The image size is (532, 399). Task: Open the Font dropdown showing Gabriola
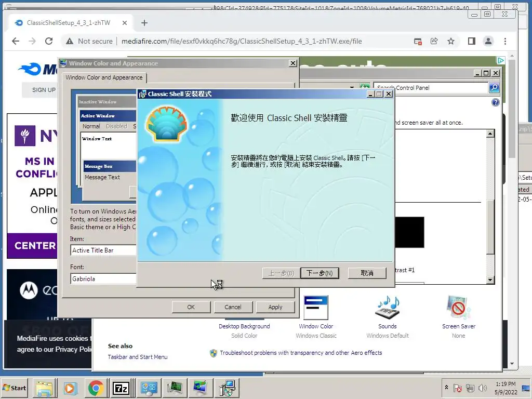point(103,279)
